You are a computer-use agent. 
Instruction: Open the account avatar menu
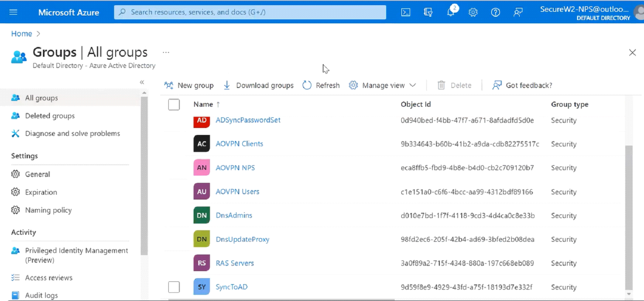click(639, 12)
